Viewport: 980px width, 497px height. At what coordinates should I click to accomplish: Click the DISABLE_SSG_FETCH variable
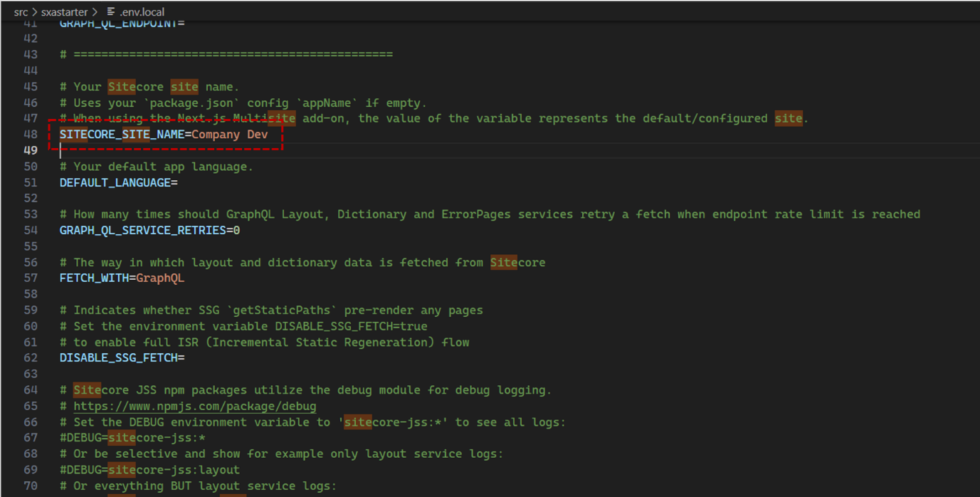coord(119,357)
